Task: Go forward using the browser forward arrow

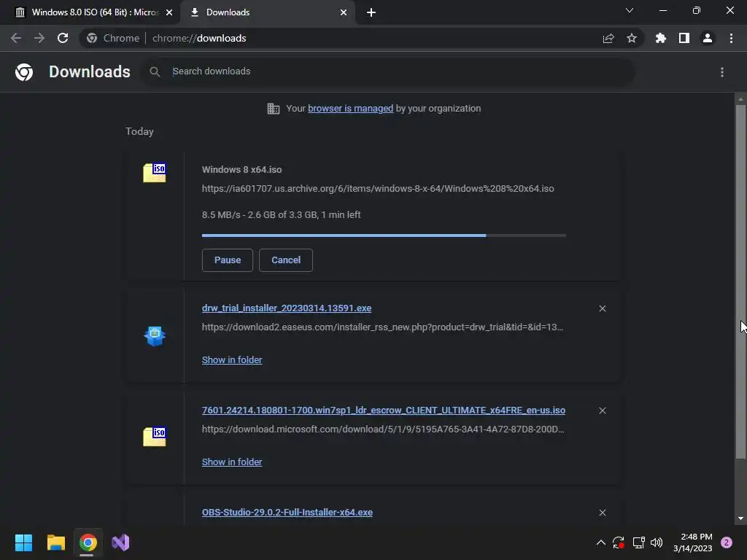Action: (39, 38)
